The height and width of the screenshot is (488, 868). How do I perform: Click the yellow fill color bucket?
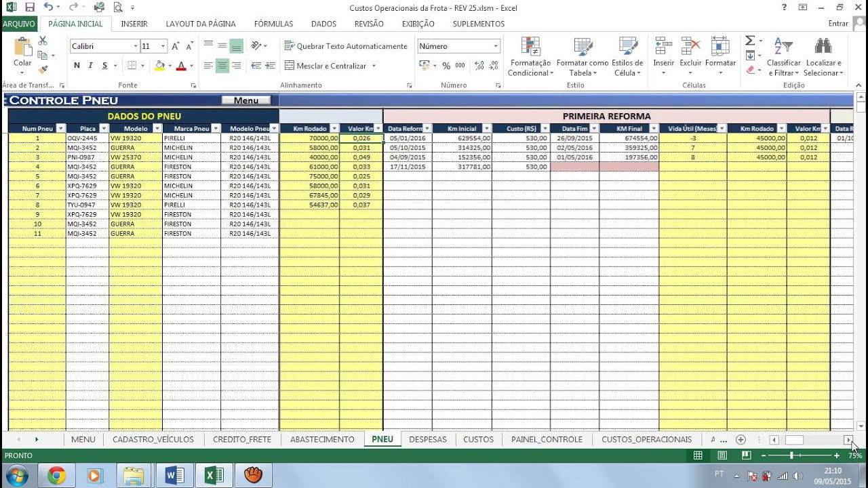click(x=159, y=66)
